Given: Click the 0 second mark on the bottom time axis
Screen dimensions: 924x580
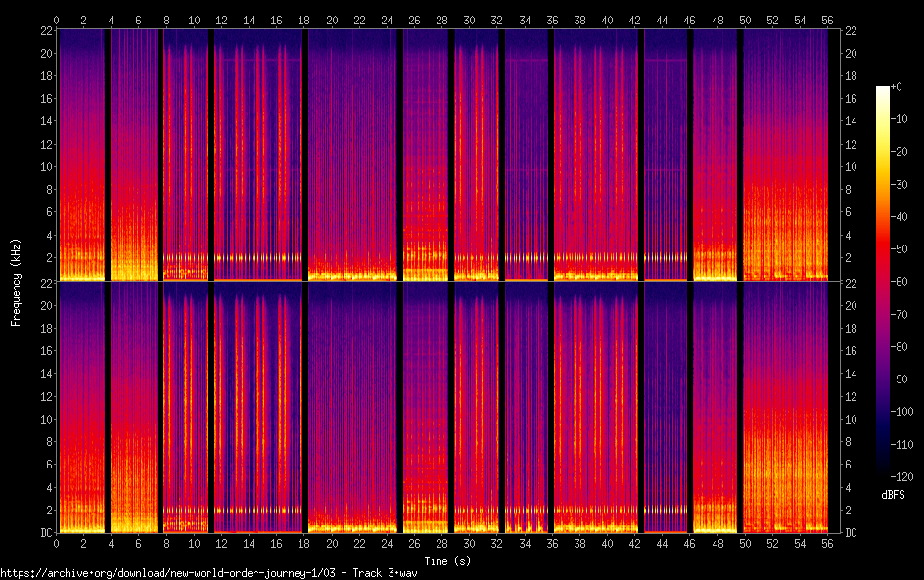Looking at the screenshot, I should 57,542.
